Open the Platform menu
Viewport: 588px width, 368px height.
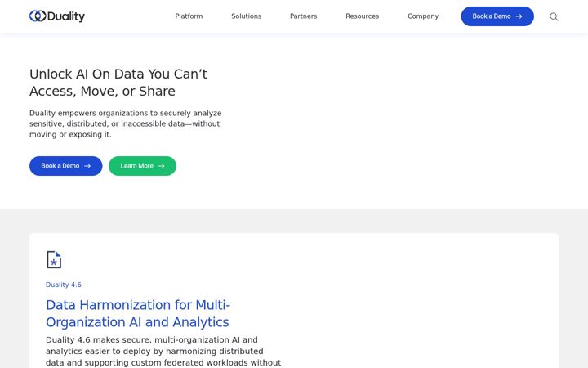[189, 16]
